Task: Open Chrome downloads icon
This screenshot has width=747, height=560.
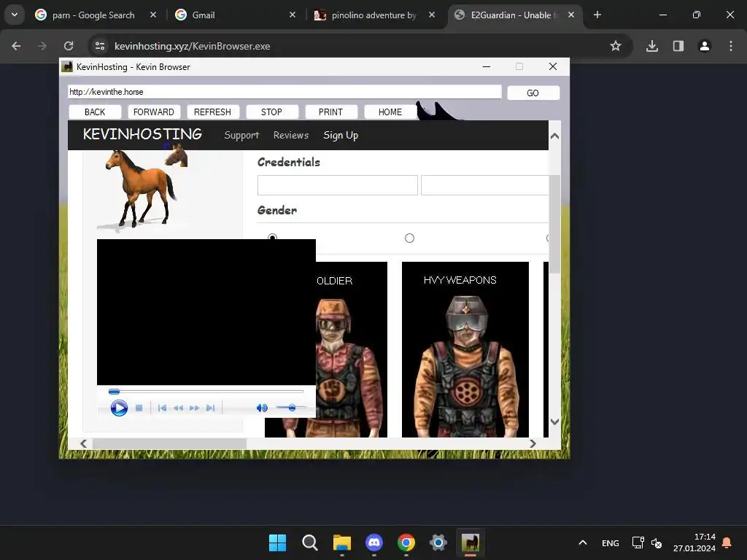Action: (x=652, y=46)
